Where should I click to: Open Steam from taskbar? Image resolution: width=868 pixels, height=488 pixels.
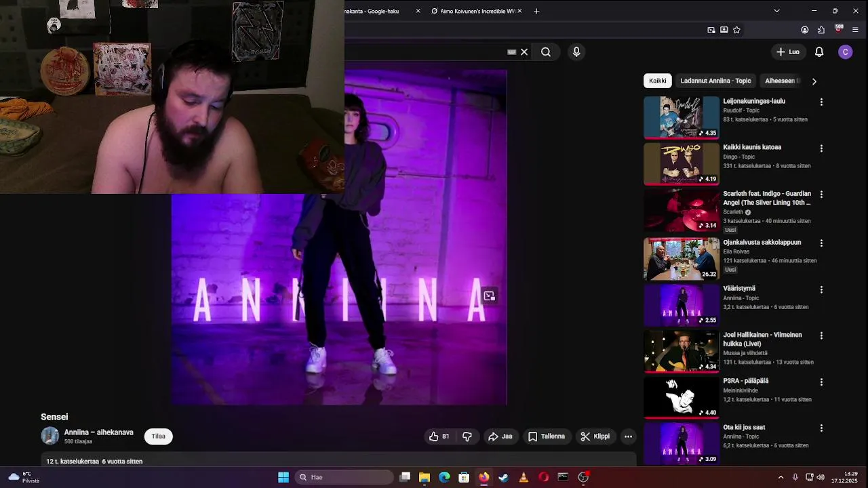tap(503, 477)
